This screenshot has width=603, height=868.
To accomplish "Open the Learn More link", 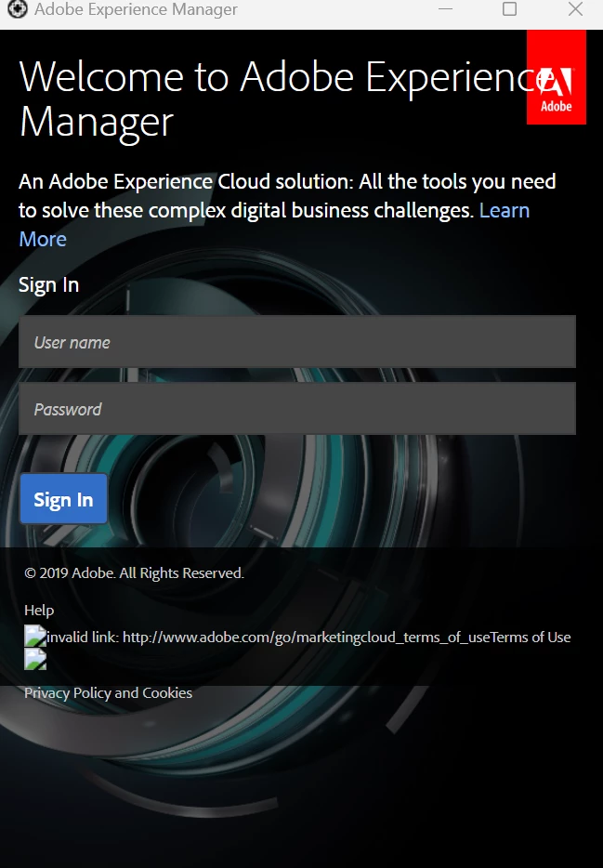I will [505, 210].
